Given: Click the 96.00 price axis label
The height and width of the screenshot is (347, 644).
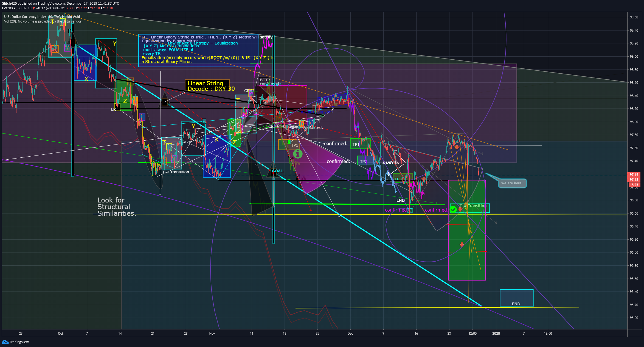Looking at the screenshot, I should [x=634, y=252].
